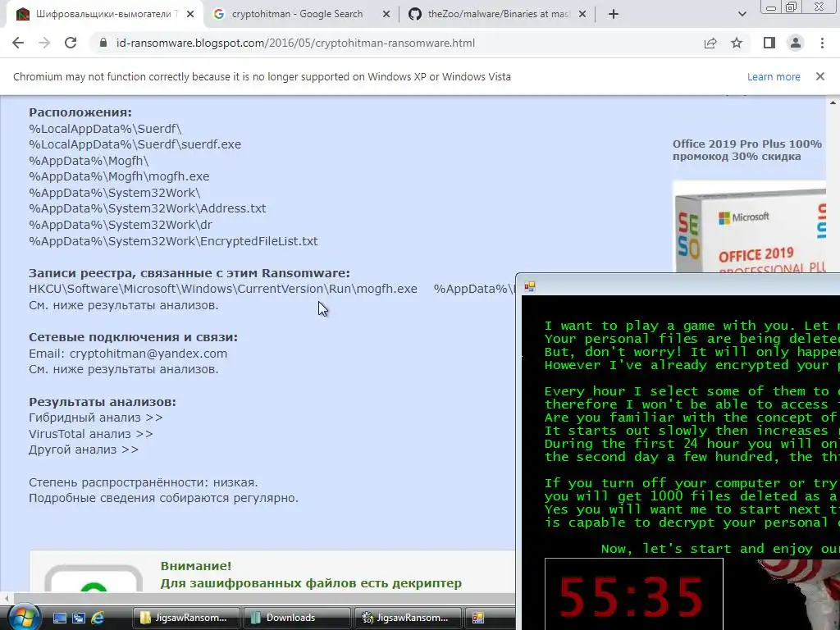Image resolution: width=840 pixels, height=630 pixels.
Task: Click the %AppData%\System32Work\dr path line
Action: click(x=121, y=225)
